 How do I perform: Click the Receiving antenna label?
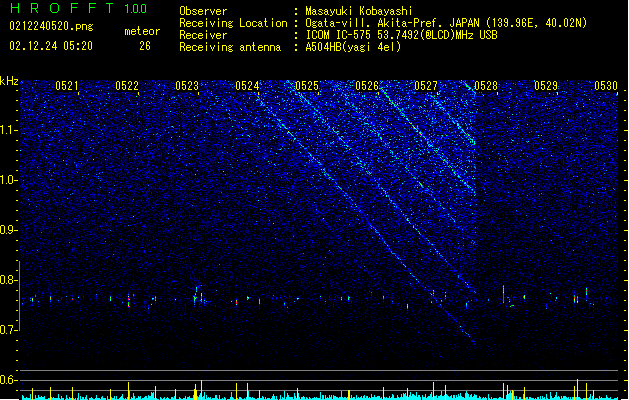pyautogui.click(x=230, y=47)
